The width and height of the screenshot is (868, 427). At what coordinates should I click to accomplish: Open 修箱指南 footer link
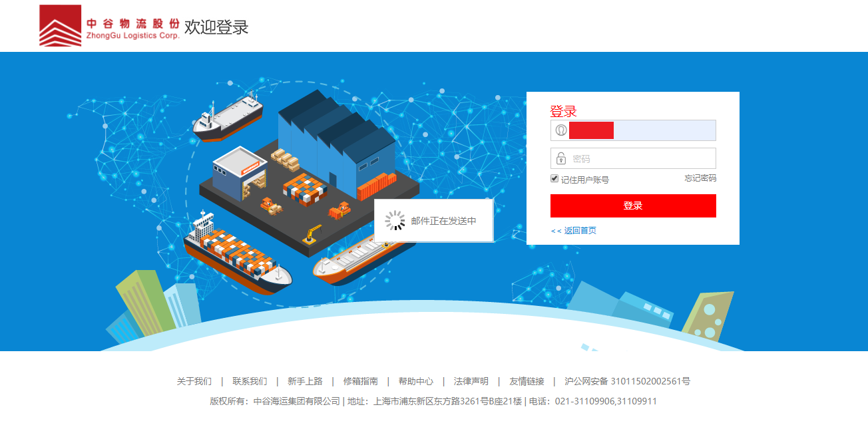(361, 381)
